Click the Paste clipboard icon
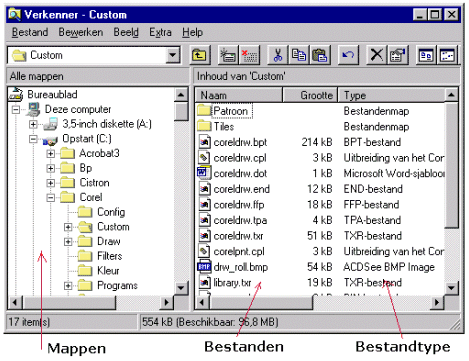 (320, 55)
